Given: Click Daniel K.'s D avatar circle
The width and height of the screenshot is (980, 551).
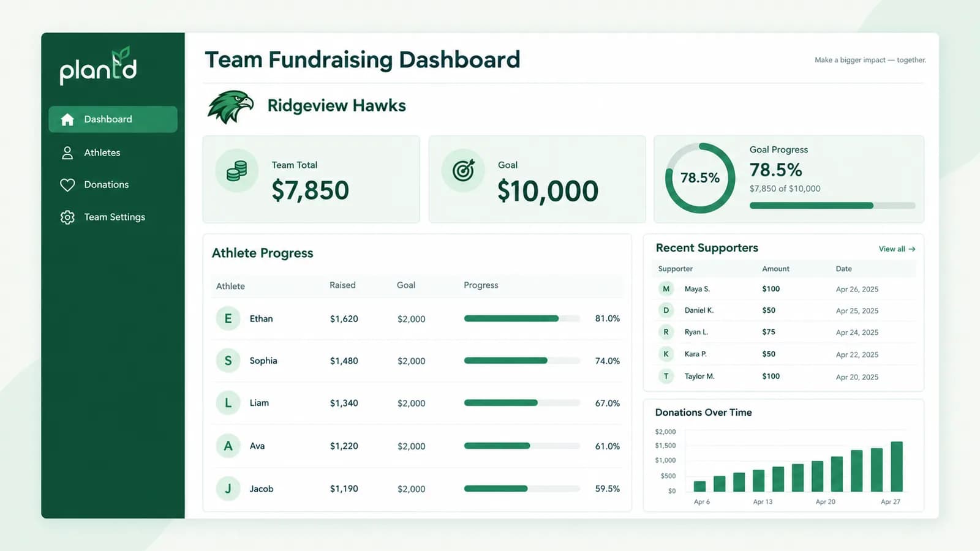Looking at the screenshot, I should [666, 310].
